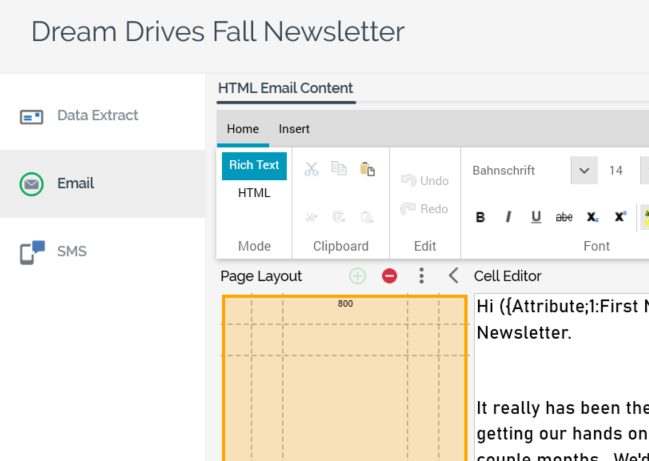Click the Paste clipboard icon

click(367, 169)
